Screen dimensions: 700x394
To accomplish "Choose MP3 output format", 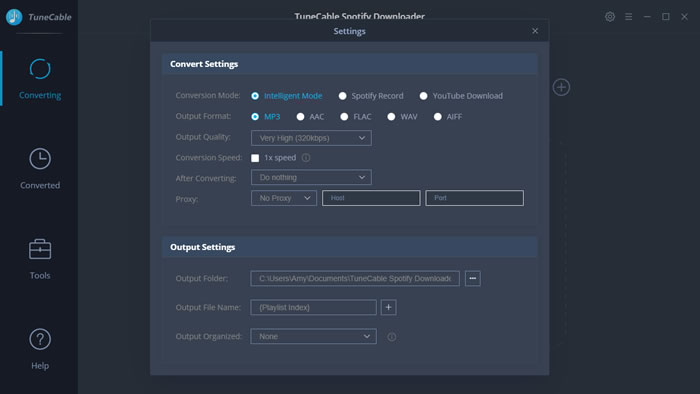I will pos(255,116).
